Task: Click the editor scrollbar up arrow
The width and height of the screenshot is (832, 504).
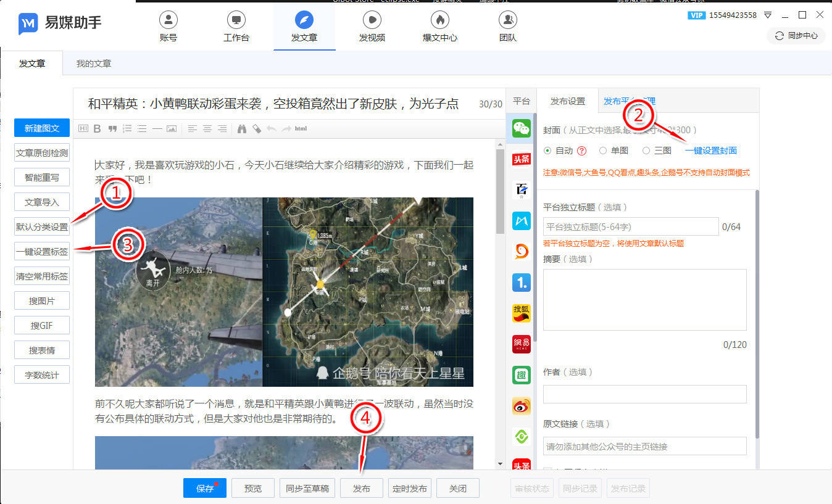Action: tap(500, 144)
